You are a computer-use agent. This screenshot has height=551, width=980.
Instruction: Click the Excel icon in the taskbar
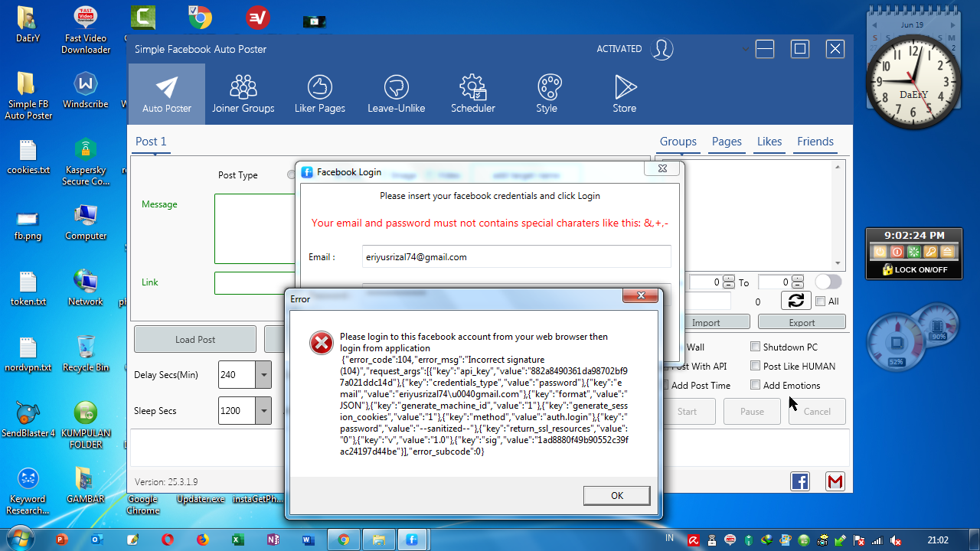[238, 540]
